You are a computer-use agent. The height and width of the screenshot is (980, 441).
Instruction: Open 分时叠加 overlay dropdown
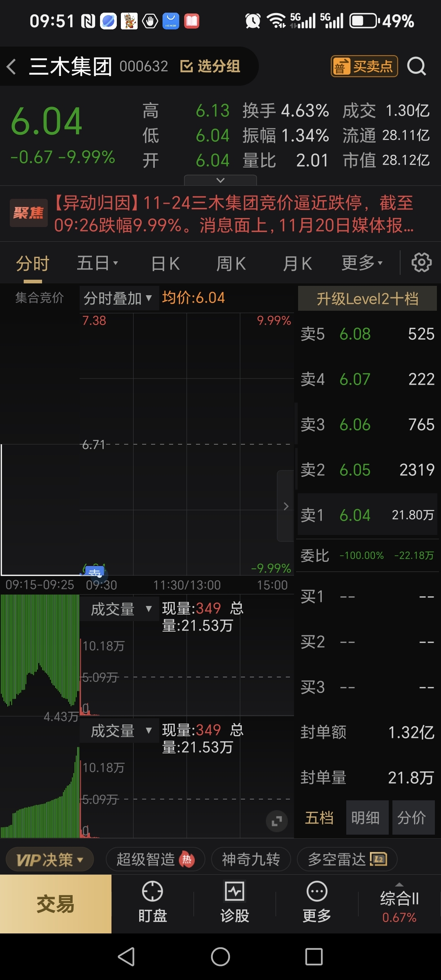coord(119,298)
